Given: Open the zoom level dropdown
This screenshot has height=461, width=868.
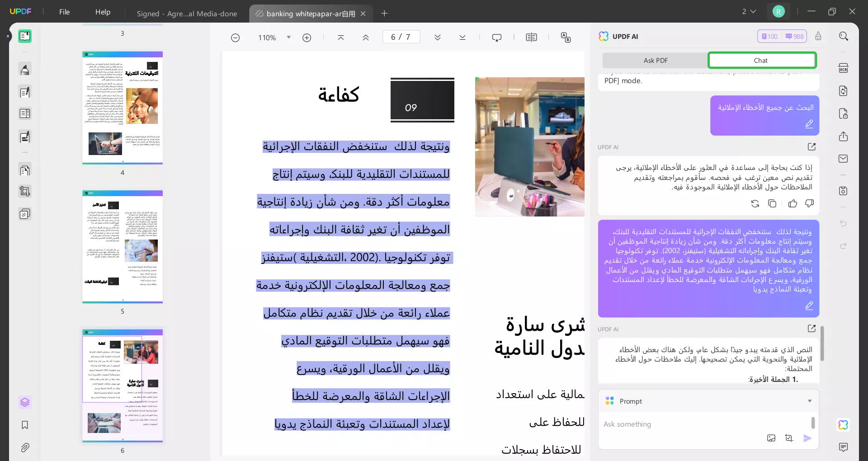Looking at the screenshot, I should [x=289, y=37].
